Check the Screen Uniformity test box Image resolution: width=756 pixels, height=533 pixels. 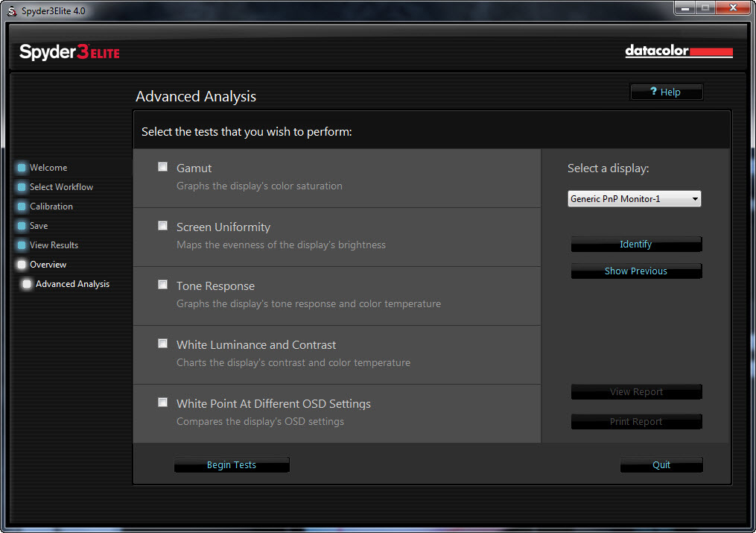pyautogui.click(x=163, y=226)
